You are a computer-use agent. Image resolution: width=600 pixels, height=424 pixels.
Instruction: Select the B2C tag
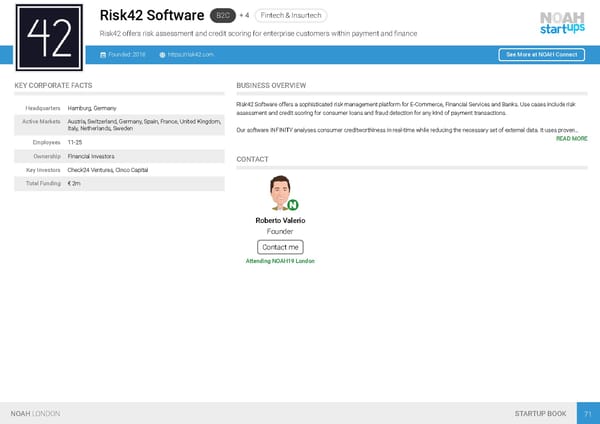coord(223,16)
